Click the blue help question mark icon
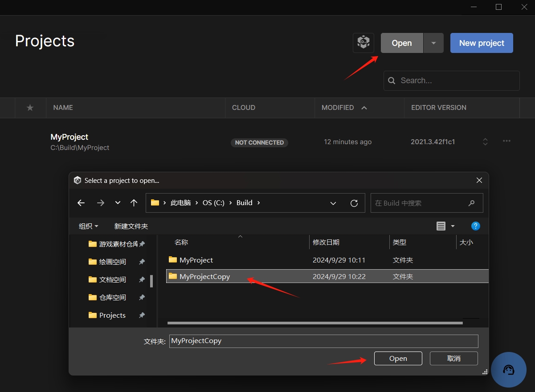Screen dimensions: 535x392 click(475, 226)
